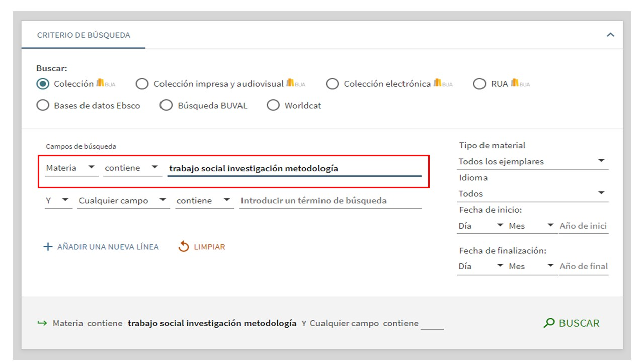The width and height of the screenshot is (644, 362).
Task: Open the Materia field dropdown
Action: (71, 168)
